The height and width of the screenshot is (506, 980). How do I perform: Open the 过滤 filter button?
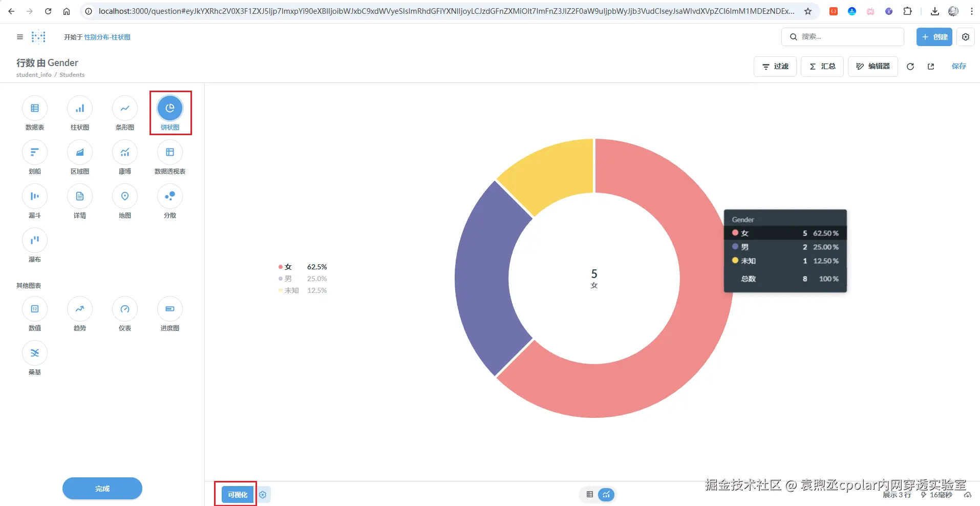tap(775, 67)
